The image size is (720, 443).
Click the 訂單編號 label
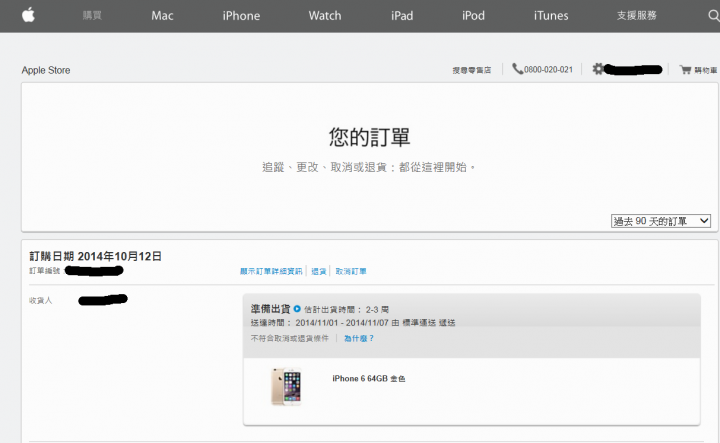pos(45,271)
